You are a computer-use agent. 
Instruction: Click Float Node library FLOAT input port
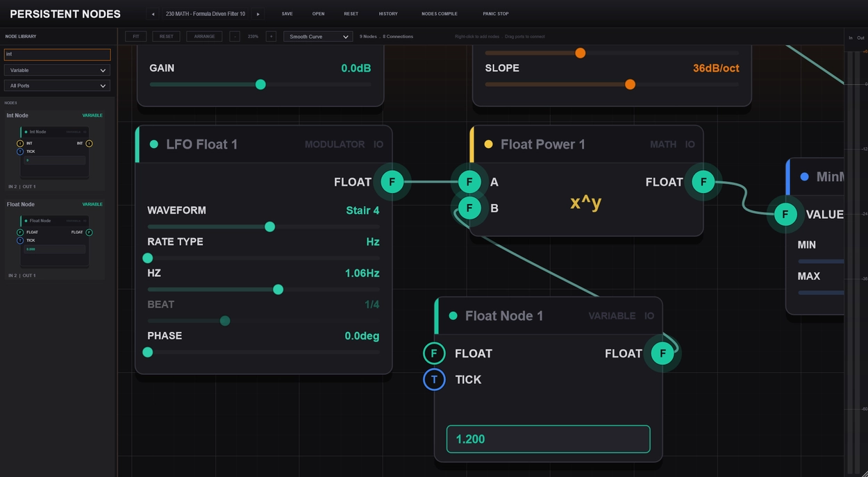(x=20, y=232)
